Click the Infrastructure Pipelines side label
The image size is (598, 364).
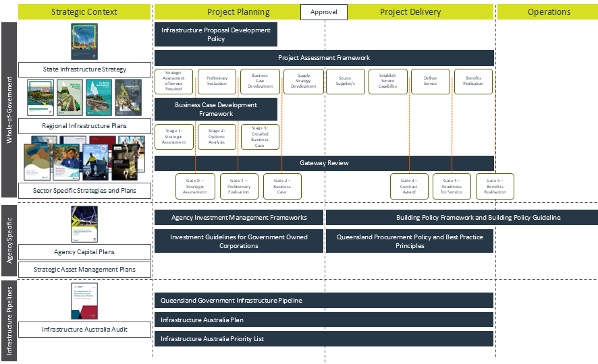click(9, 321)
